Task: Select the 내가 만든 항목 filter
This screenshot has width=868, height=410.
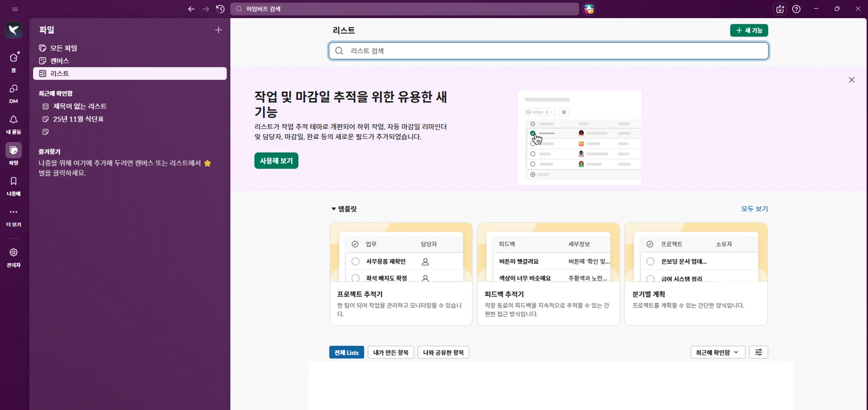Action: 391,353
